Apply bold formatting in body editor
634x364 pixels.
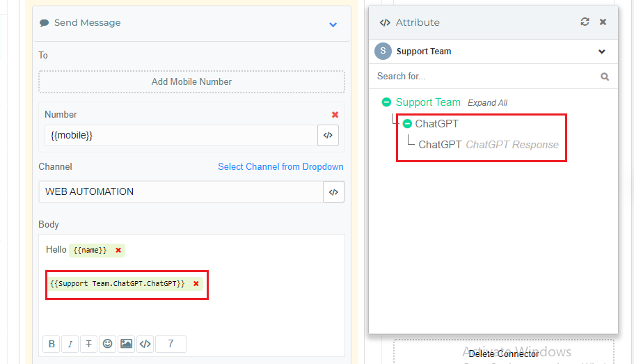pyautogui.click(x=51, y=344)
